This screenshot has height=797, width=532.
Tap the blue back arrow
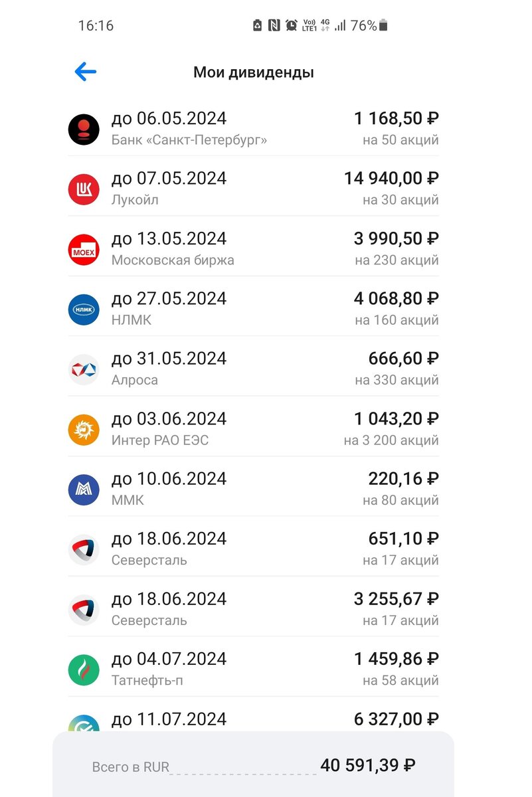coord(86,72)
